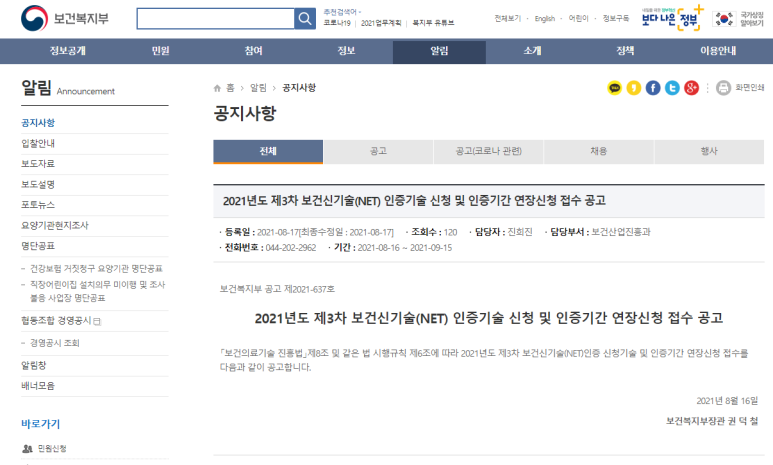This screenshot has width=773, height=465.
Task: Click 공지사항 in the breadcrumb
Action: [x=299, y=88]
